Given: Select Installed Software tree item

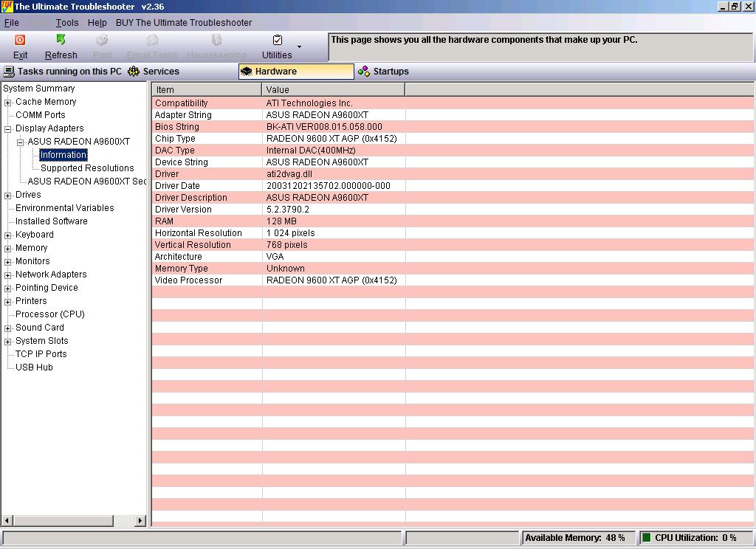Looking at the screenshot, I should [x=52, y=221].
